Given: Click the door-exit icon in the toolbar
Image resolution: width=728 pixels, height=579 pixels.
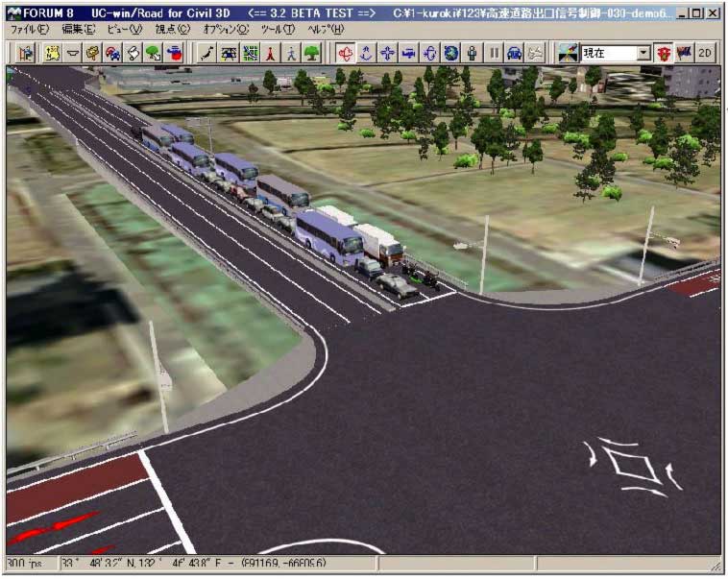Looking at the screenshot, I should (26, 54).
